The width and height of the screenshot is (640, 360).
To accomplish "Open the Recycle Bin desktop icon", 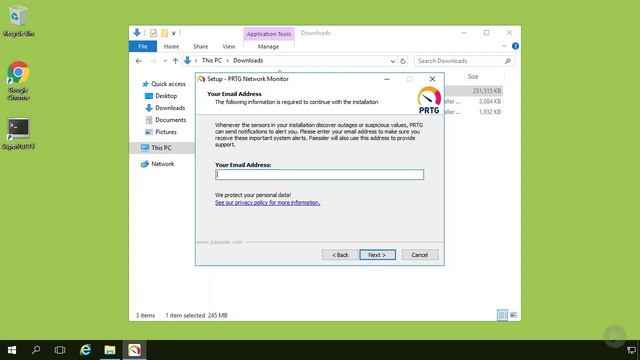I will point(18,20).
